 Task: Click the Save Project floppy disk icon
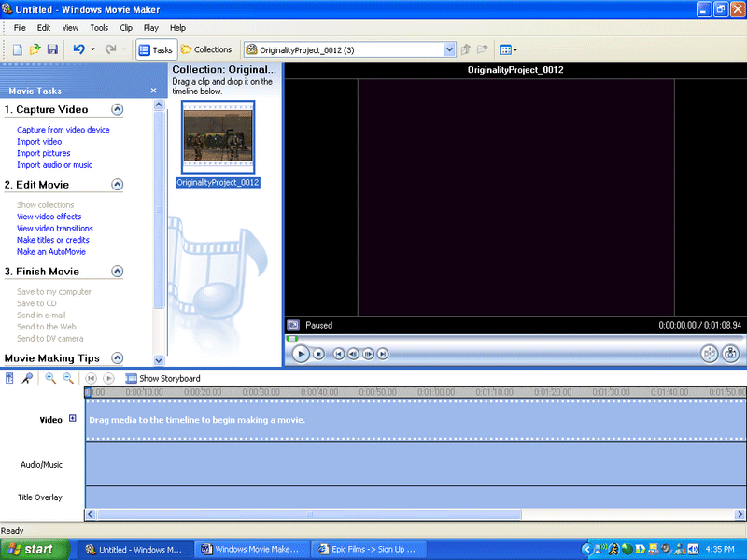(52, 49)
